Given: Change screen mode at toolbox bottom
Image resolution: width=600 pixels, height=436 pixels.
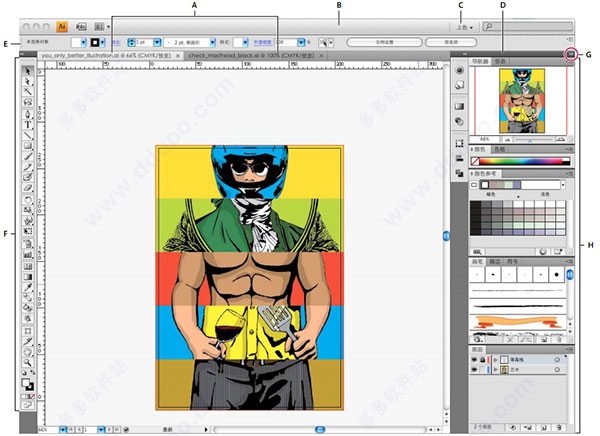Looking at the screenshot, I should click(x=28, y=405).
